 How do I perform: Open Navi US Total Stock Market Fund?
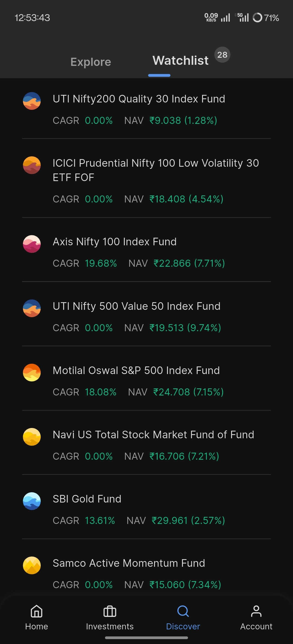[x=153, y=435]
